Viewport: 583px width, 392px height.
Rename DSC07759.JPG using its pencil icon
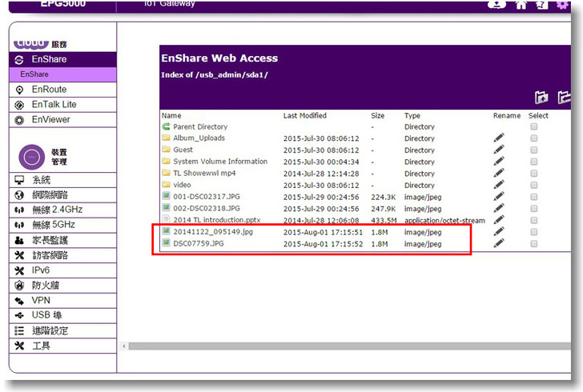point(499,243)
